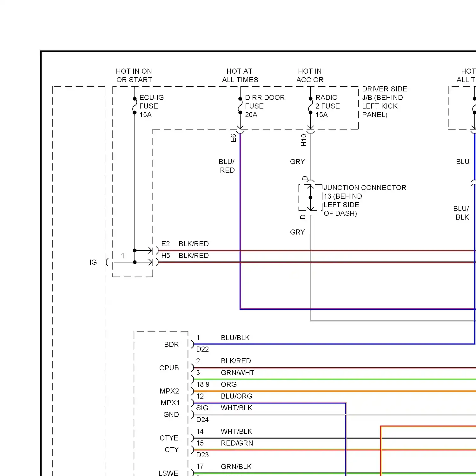This screenshot has height=476, width=476.
Task: Click pin number '15' beside RED/GRN
Action: point(200,443)
